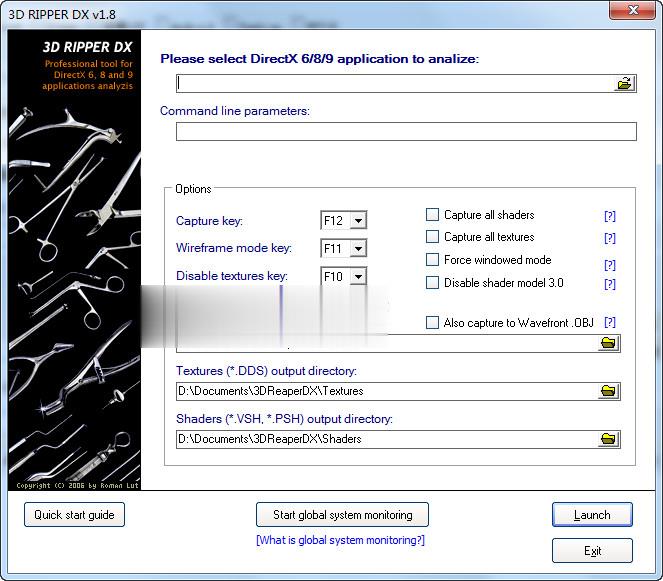Enable Capture all textures checkbox
Viewport: 663px width, 581px height.
coord(432,236)
